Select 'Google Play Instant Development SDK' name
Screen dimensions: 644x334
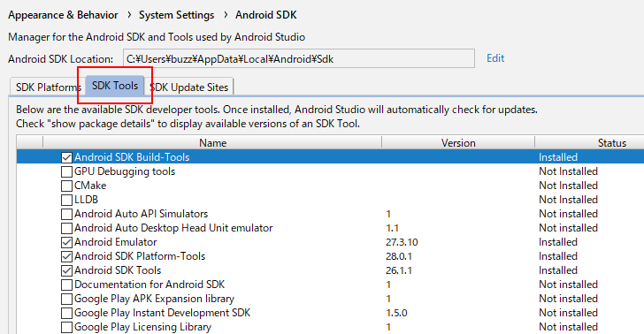click(162, 313)
